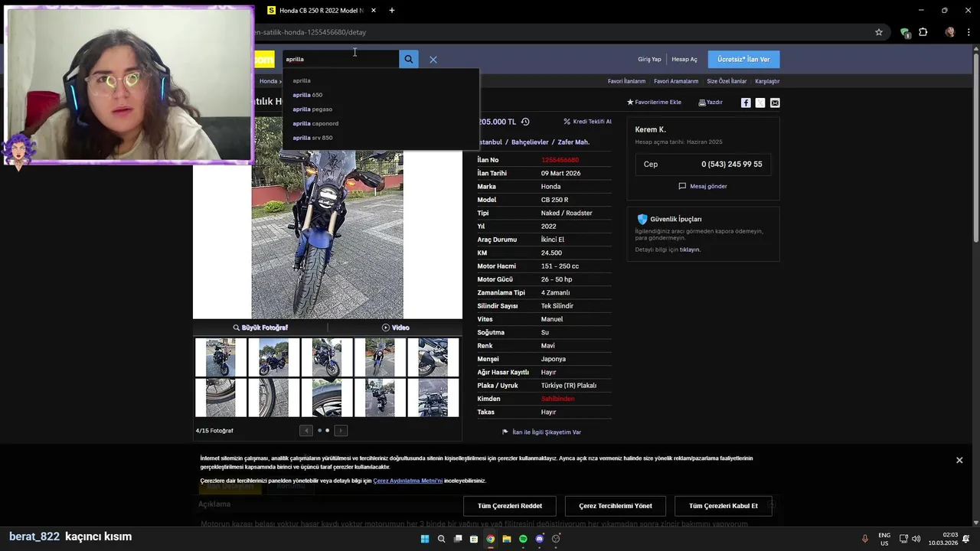The height and width of the screenshot is (551, 980).
Task: Bookmark this page with the star icon
Action: 879,32
